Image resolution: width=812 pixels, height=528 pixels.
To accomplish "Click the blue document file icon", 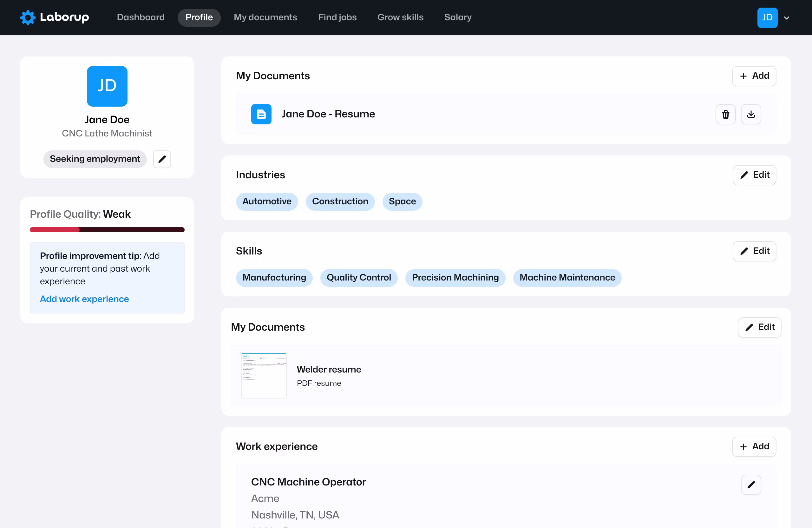I will pos(261,114).
